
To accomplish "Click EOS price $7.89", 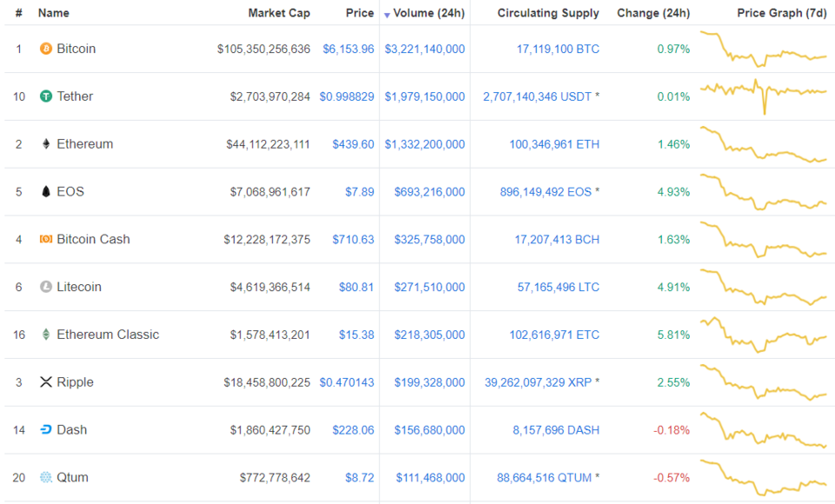I will [x=359, y=191].
